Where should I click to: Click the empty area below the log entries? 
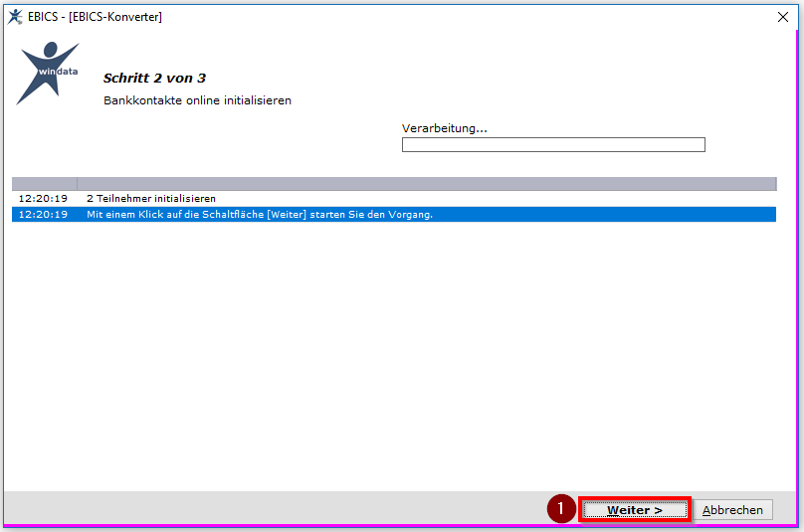point(394,354)
